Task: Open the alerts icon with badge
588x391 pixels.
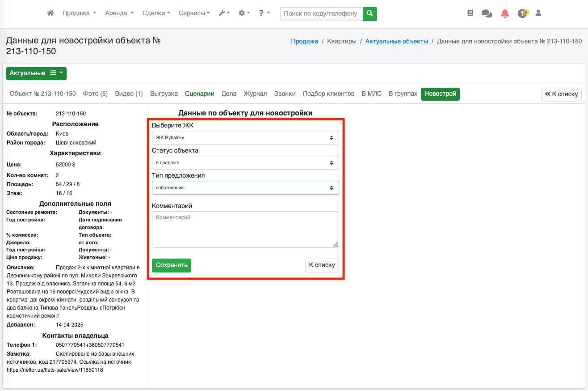Action: click(522, 13)
